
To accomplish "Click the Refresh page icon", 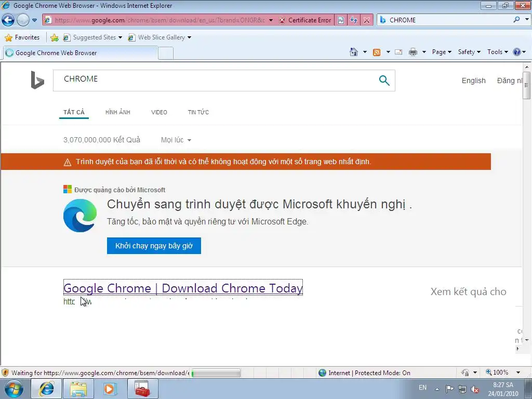I will click(x=353, y=20).
